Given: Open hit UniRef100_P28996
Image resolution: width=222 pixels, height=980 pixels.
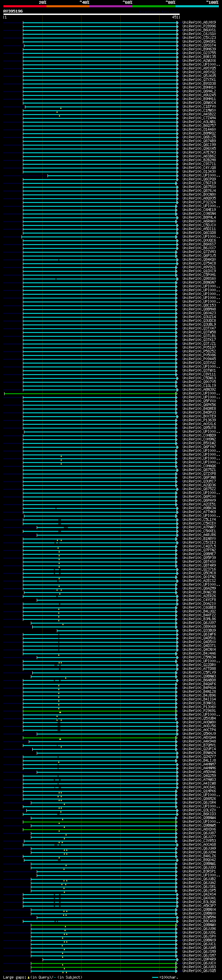Looking at the screenshot, I should 199,26.
